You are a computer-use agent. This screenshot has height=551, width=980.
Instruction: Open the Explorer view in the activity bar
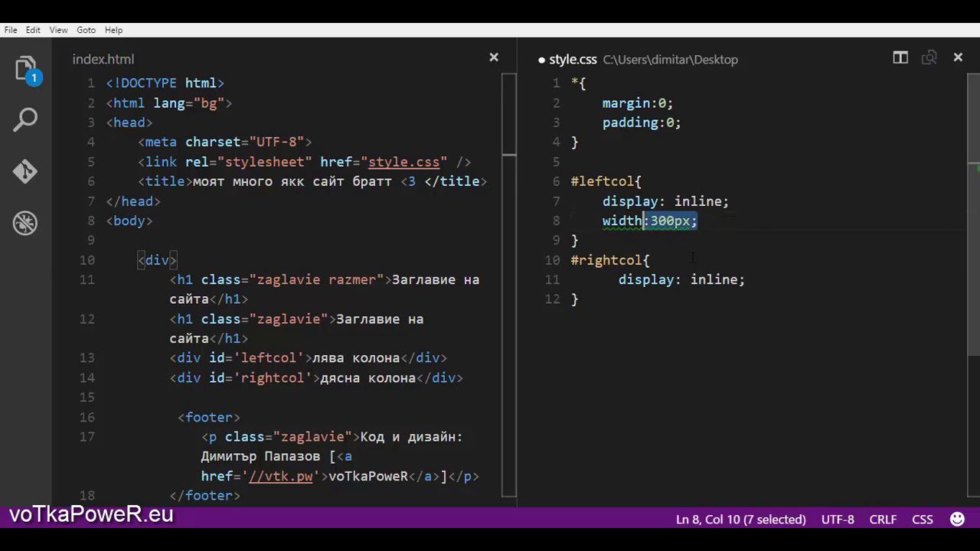pos(26,70)
